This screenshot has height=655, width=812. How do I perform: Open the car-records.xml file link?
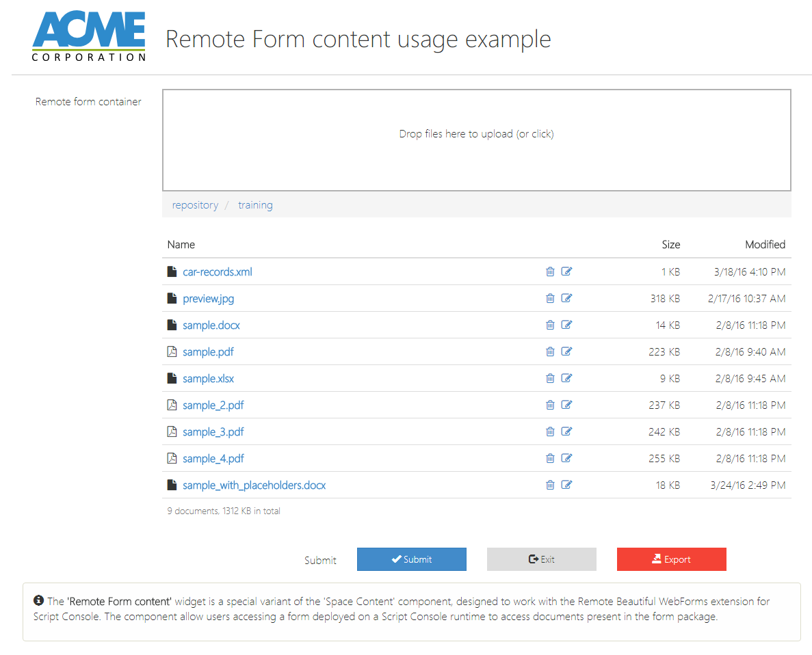click(x=217, y=272)
